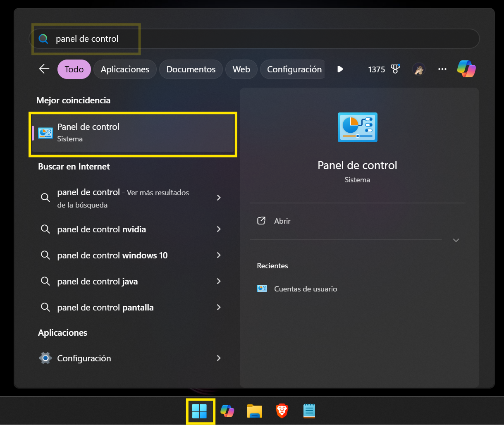Select the Panel de control best match result

[132, 132]
